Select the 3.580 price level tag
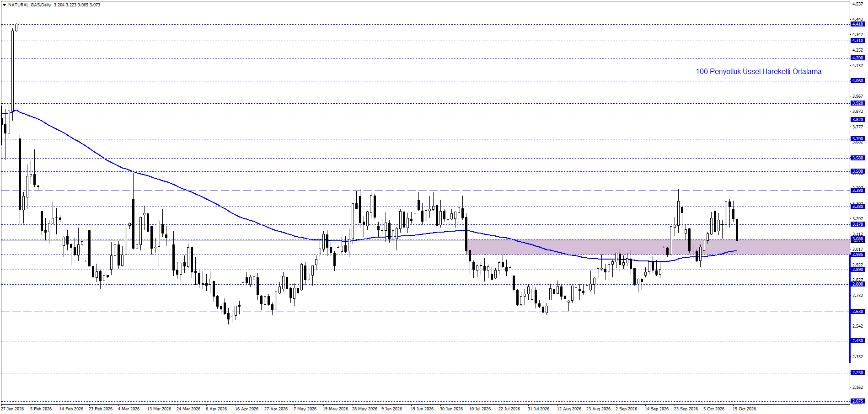 857,158
